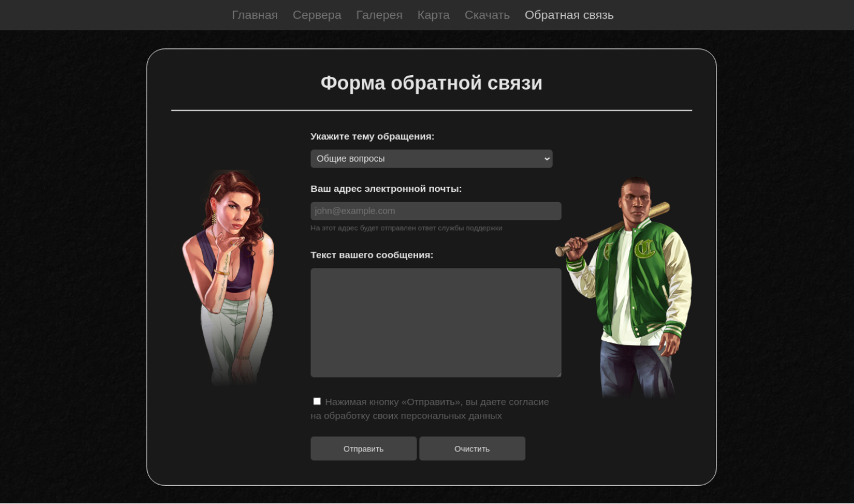Click inside the message text area

(436, 322)
